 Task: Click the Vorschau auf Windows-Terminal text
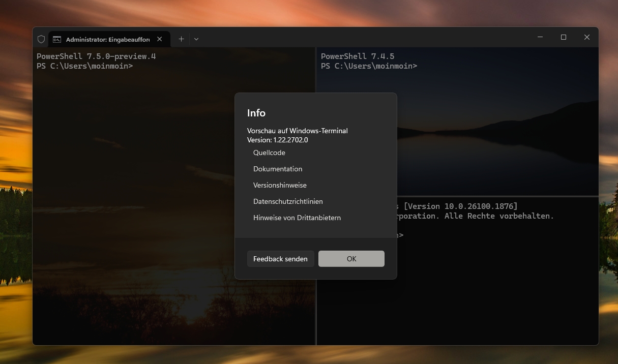point(298,131)
